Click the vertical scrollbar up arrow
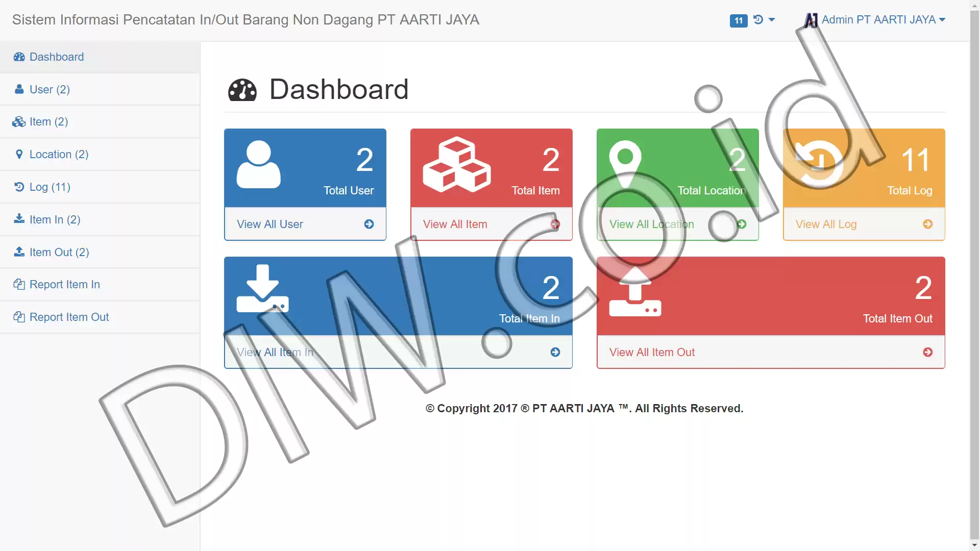 click(x=974, y=5)
